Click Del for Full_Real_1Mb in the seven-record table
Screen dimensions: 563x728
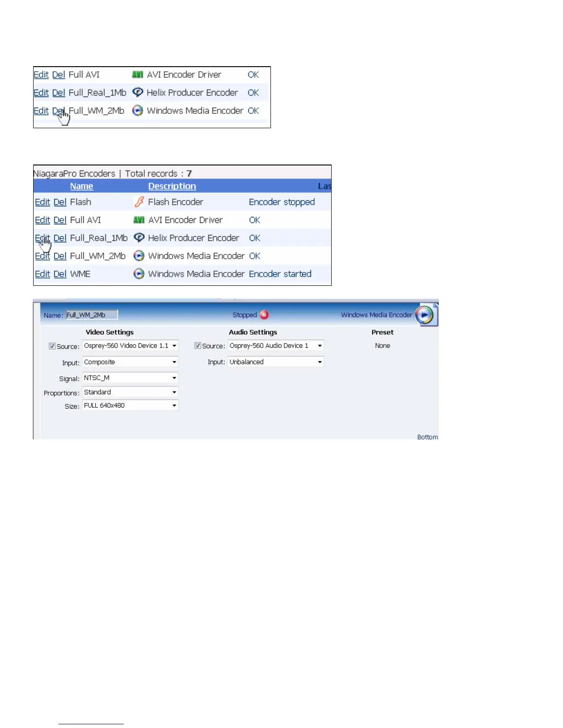point(60,238)
